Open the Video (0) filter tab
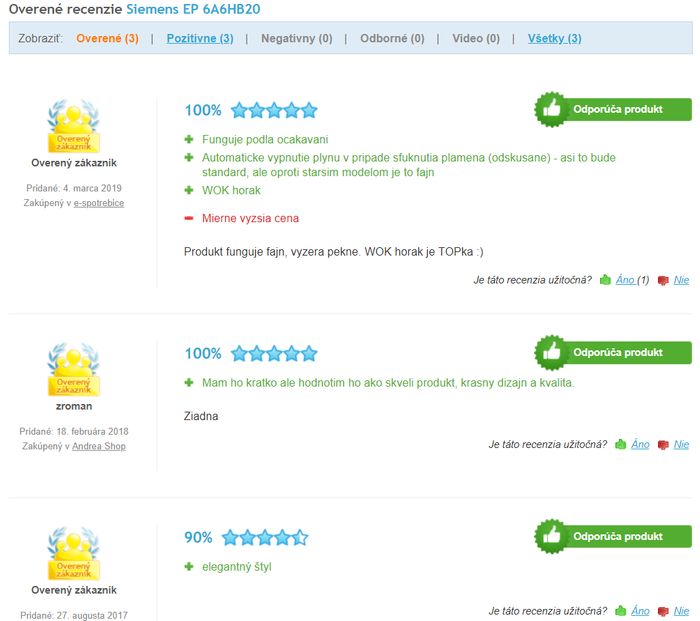The image size is (700, 621). click(476, 38)
